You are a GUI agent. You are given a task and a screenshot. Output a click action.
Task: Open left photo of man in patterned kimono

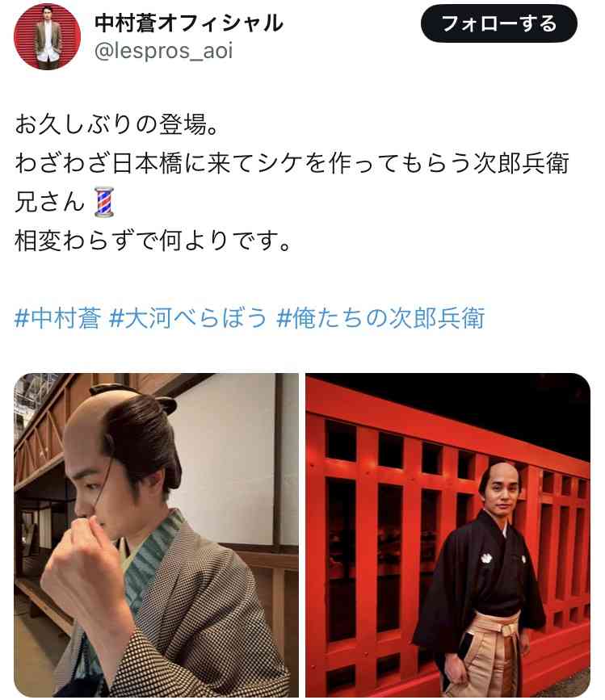[x=156, y=534]
